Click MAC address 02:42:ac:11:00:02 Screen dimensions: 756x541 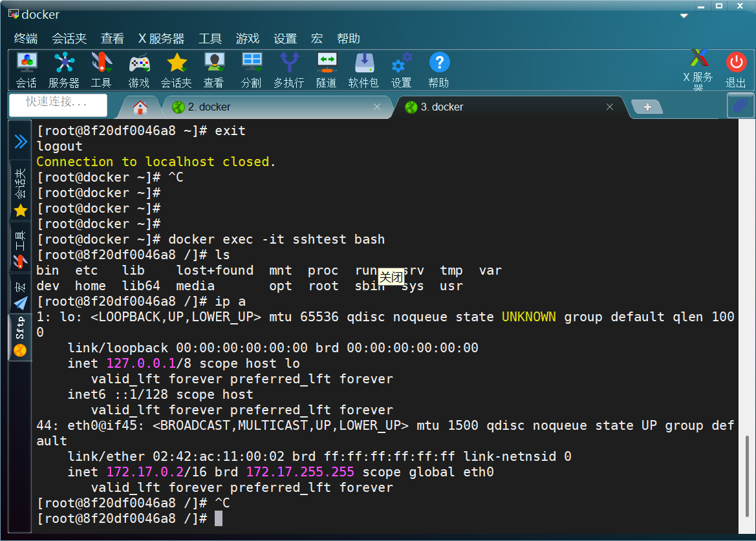coord(219,457)
